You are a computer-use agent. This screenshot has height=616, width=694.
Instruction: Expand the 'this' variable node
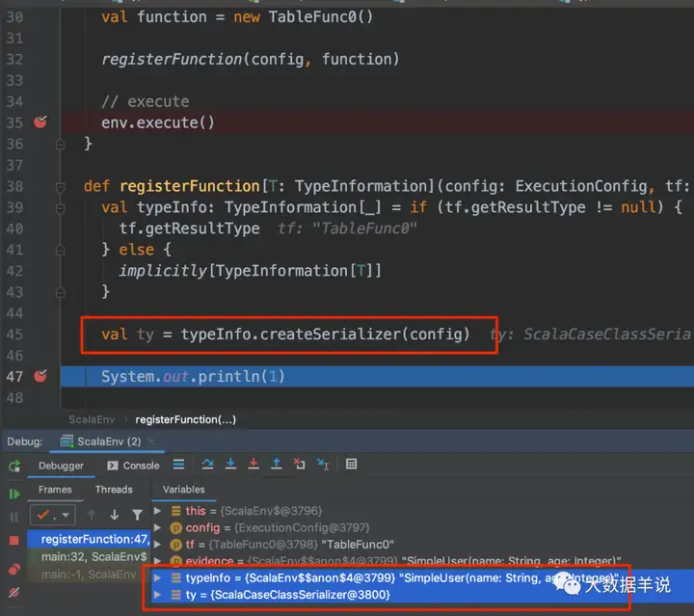[157, 511]
